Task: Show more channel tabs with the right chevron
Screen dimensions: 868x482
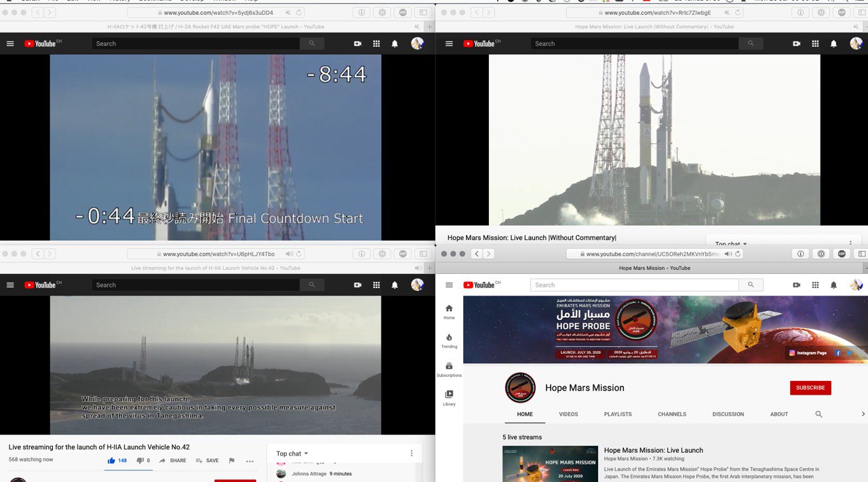Action: (863, 414)
